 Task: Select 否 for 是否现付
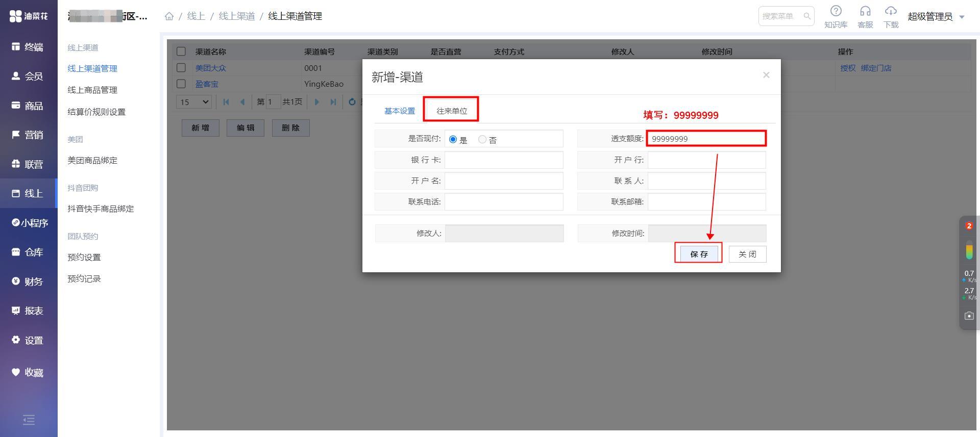(482, 139)
